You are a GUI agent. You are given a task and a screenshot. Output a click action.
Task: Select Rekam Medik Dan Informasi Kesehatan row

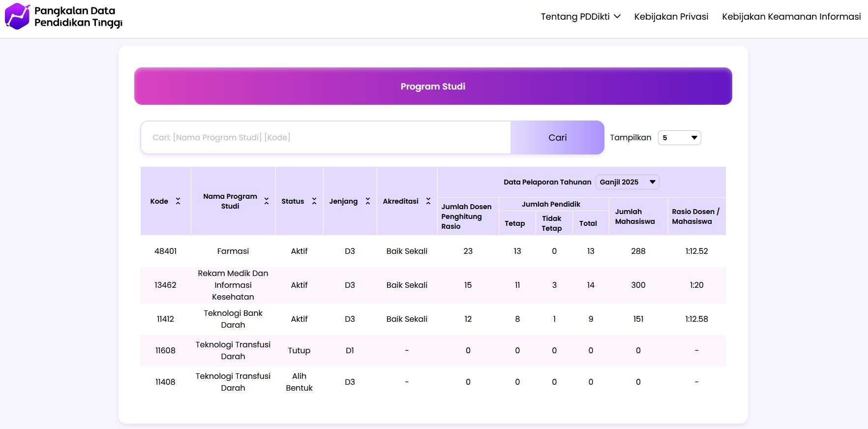(x=233, y=285)
